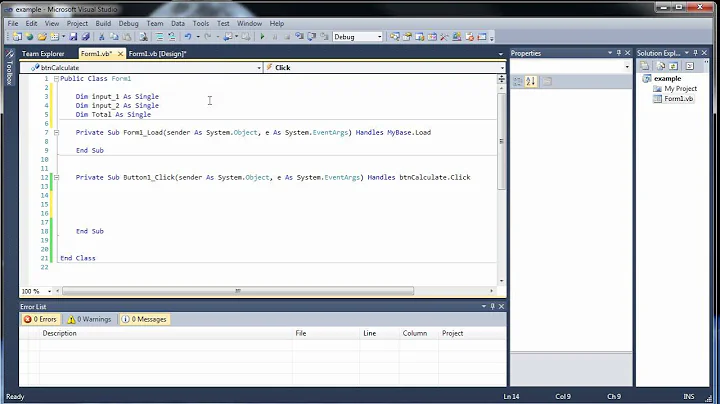Viewport: 720px width, 404px height.
Task: Open the Debug menu
Action: coord(128,23)
